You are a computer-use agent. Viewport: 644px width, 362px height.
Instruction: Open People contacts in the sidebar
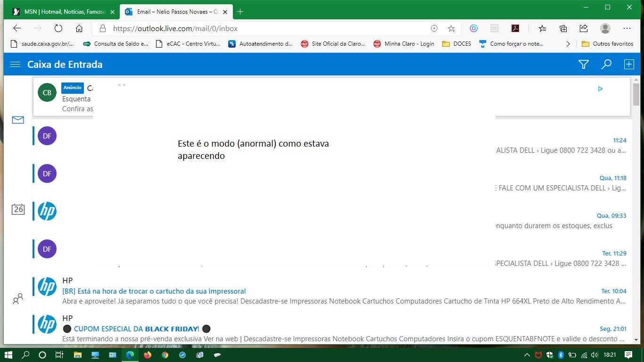pos(18,299)
